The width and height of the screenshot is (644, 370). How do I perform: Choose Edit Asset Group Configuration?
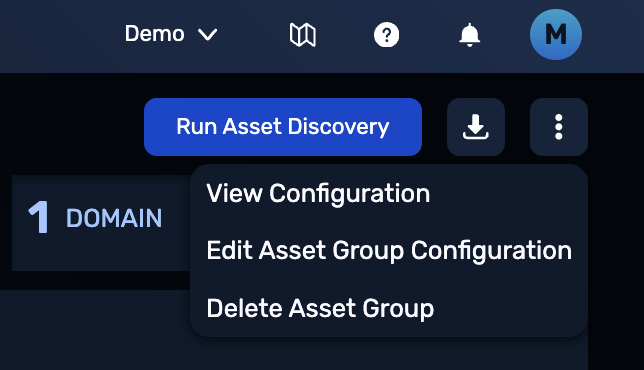(389, 250)
